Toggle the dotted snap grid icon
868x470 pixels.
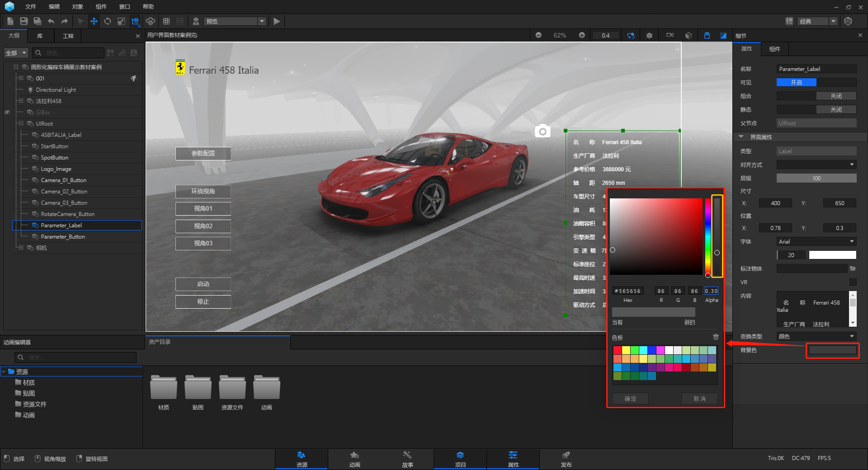pos(180,21)
